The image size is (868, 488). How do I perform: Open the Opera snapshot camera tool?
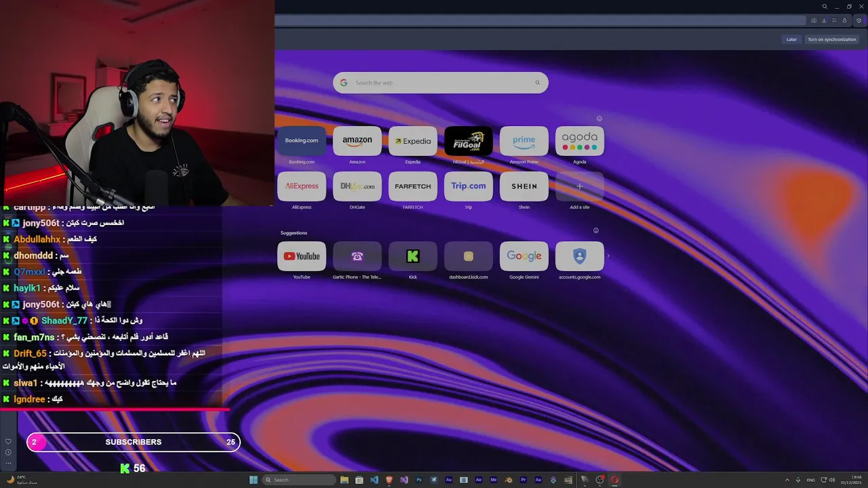pos(814,20)
